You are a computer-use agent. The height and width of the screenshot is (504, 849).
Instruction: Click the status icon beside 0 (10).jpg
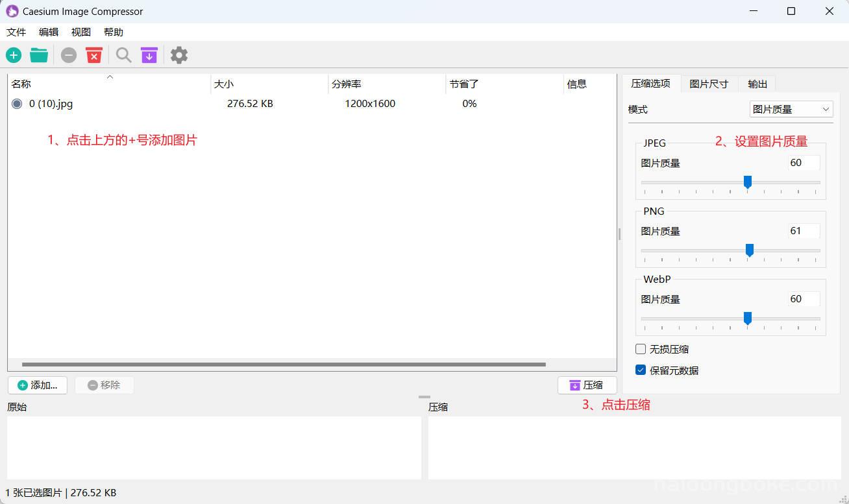pos(17,104)
